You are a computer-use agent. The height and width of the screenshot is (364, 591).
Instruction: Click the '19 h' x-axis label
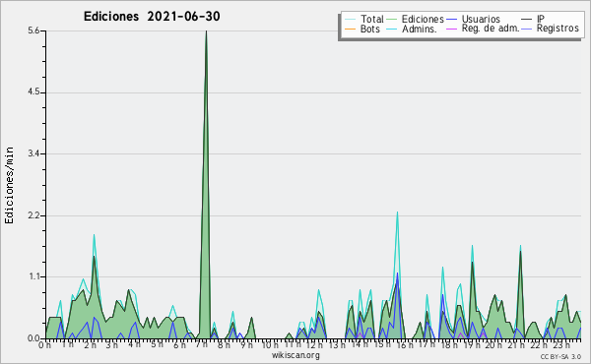pyautogui.click(x=471, y=345)
